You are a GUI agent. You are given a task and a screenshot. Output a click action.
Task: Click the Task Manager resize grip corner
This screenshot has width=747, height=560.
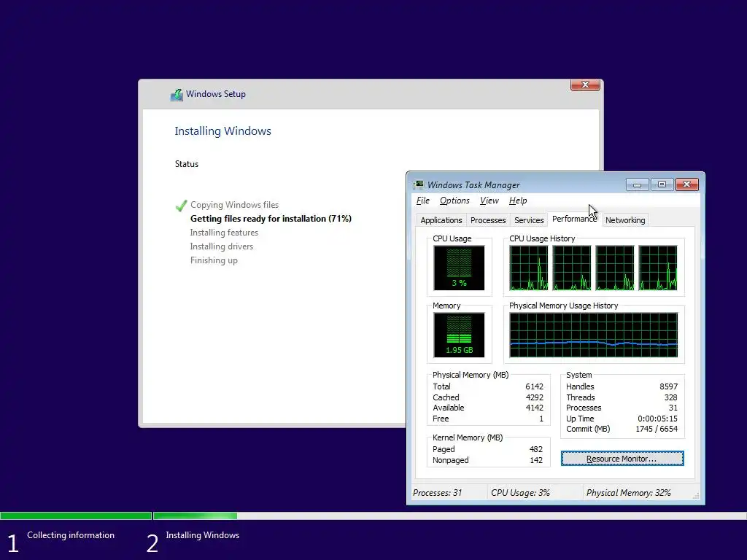(696, 496)
